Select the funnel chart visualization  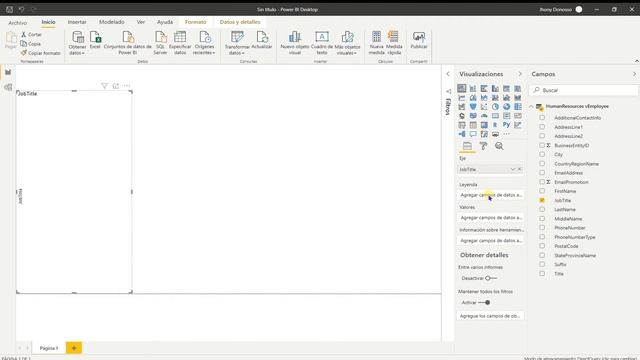tap(473, 107)
